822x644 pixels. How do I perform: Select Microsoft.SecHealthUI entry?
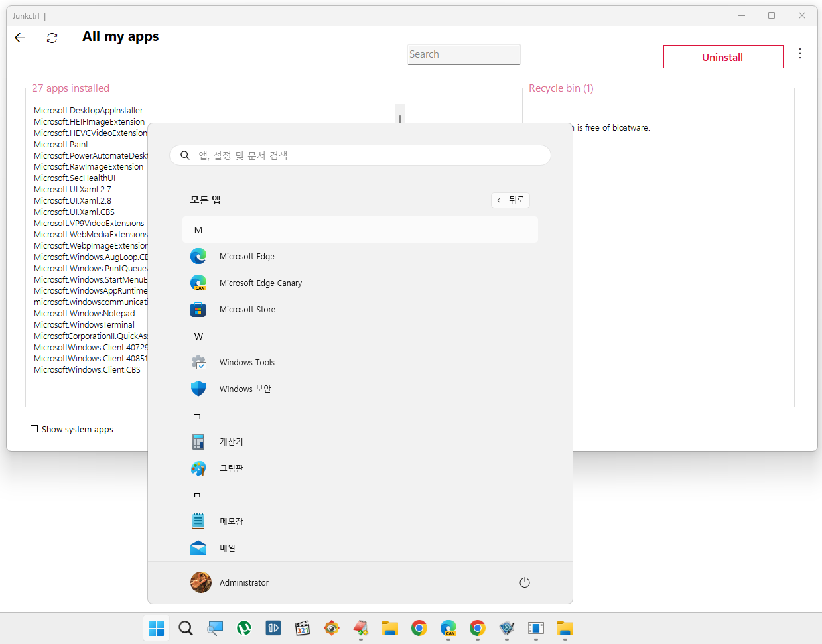click(74, 178)
